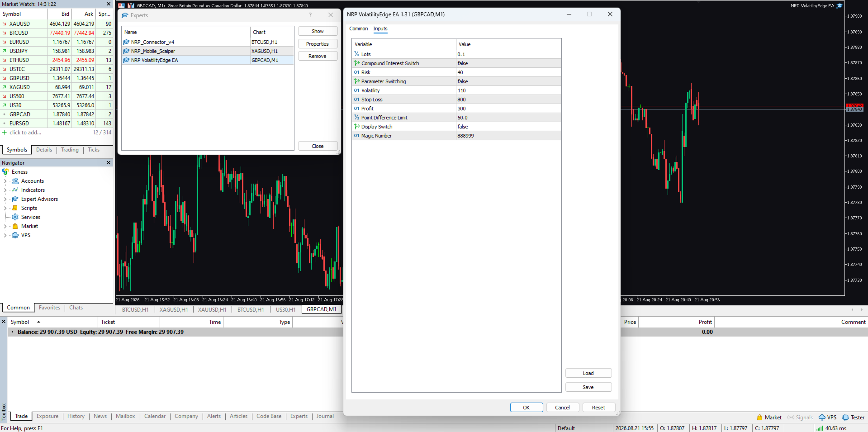
Task: Close the Navigator panel
Action: tap(109, 163)
